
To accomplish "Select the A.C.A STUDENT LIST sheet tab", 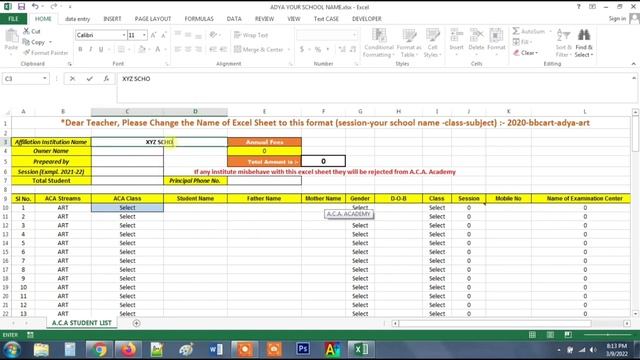I will (81, 323).
